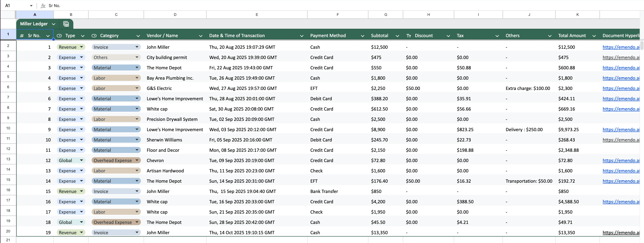644x243 pixels.
Task: Click the # number-format icon in Sr No. header
Action: tap(22, 35)
